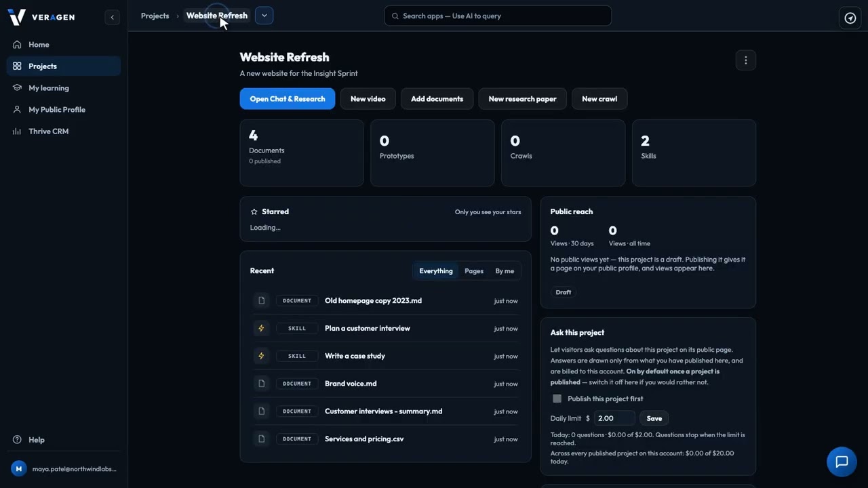Click the document icon beside Brand voice.md

click(x=261, y=384)
